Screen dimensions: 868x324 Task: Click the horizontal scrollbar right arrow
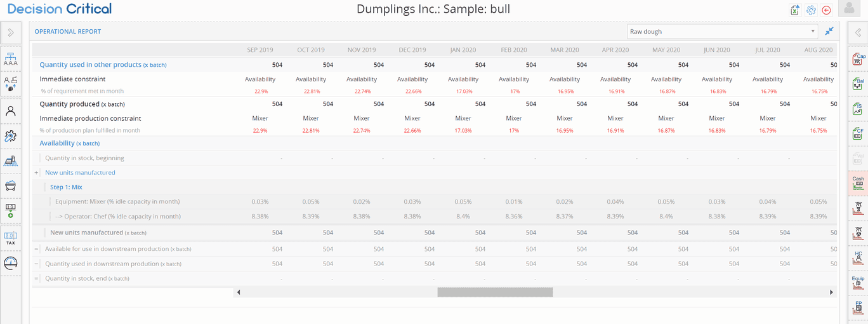click(x=831, y=292)
